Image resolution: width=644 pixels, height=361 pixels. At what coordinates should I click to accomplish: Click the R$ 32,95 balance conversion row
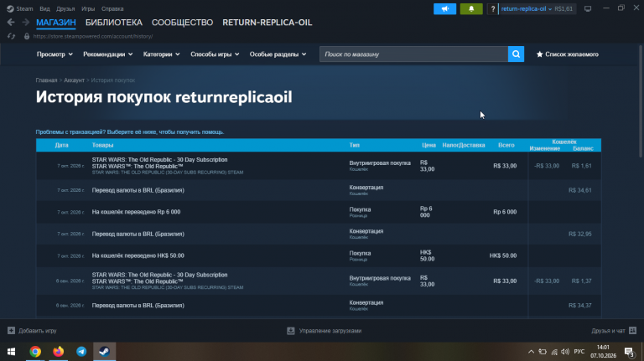[319, 234]
